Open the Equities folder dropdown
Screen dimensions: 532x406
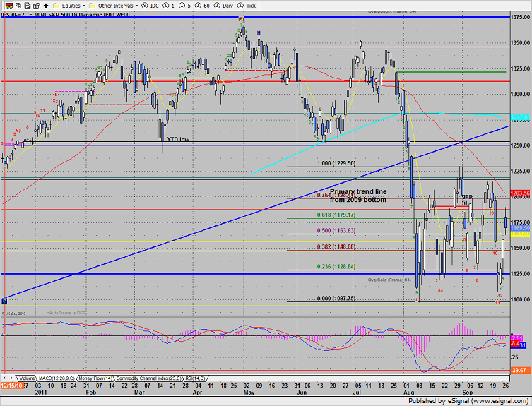(69, 6)
